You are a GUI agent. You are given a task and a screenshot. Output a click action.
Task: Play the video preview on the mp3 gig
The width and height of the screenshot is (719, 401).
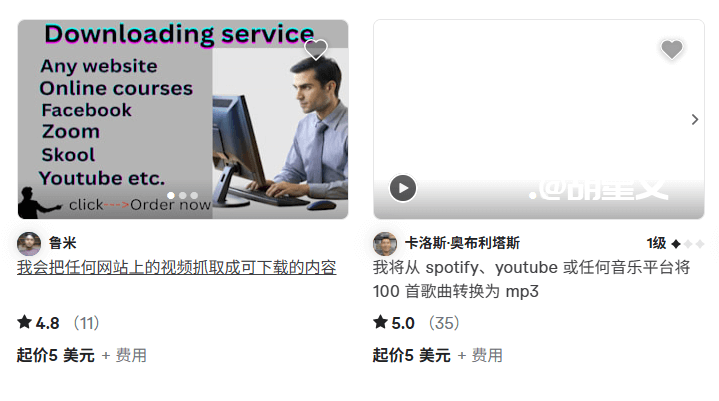[403, 188]
